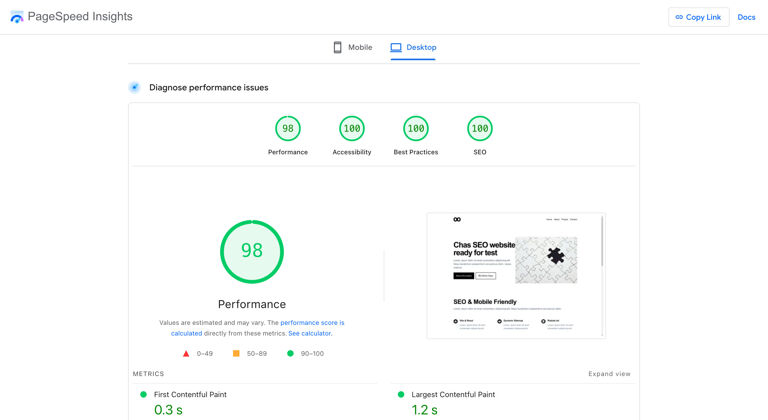Image resolution: width=768 pixels, height=420 pixels.
Task: Click the Performance label under the score row
Action: pos(288,152)
